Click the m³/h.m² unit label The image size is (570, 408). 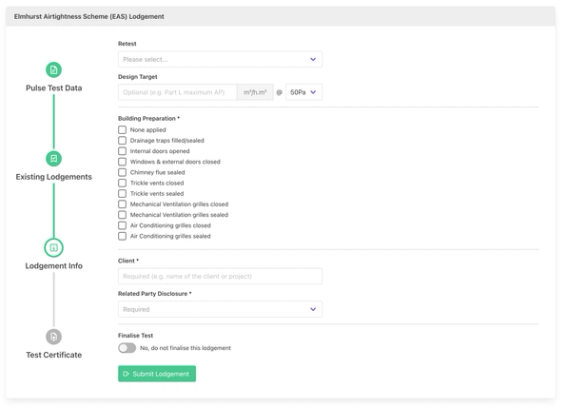(255, 92)
